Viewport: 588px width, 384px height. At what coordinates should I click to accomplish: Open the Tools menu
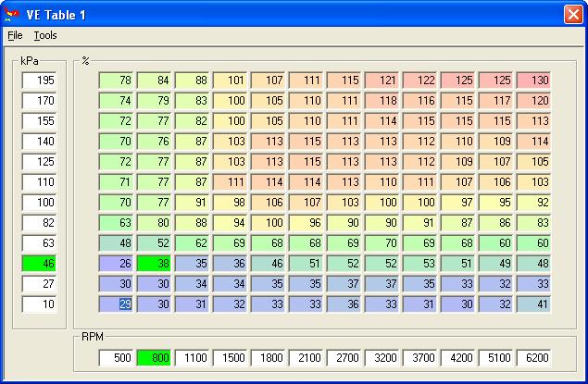pos(45,35)
